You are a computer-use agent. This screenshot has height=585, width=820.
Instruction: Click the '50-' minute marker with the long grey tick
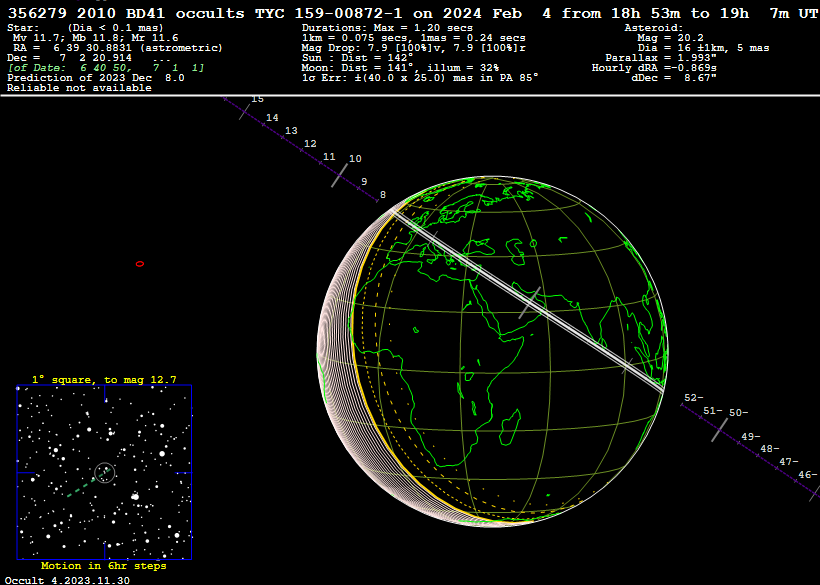738,413
